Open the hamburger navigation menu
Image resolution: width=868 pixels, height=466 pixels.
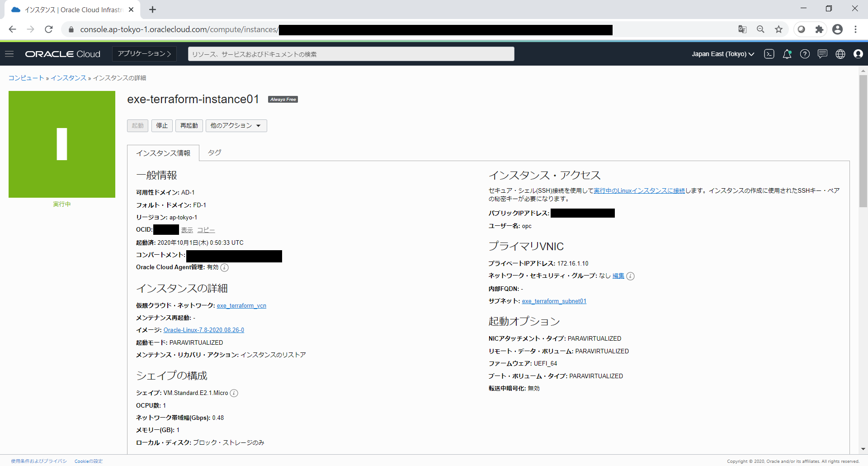(9, 54)
